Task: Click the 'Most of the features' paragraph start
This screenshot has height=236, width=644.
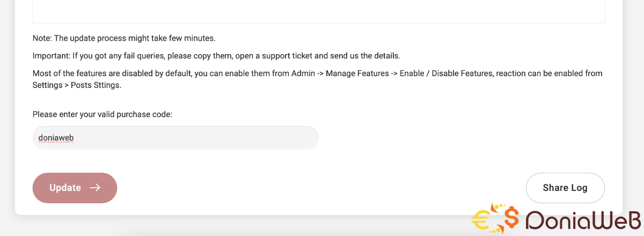Action: tap(70, 73)
